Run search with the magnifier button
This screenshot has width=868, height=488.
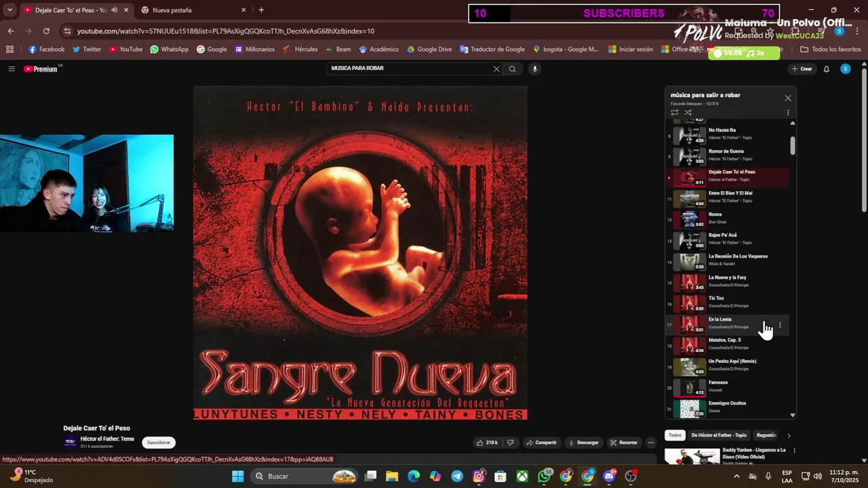click(x=513, y=68)
